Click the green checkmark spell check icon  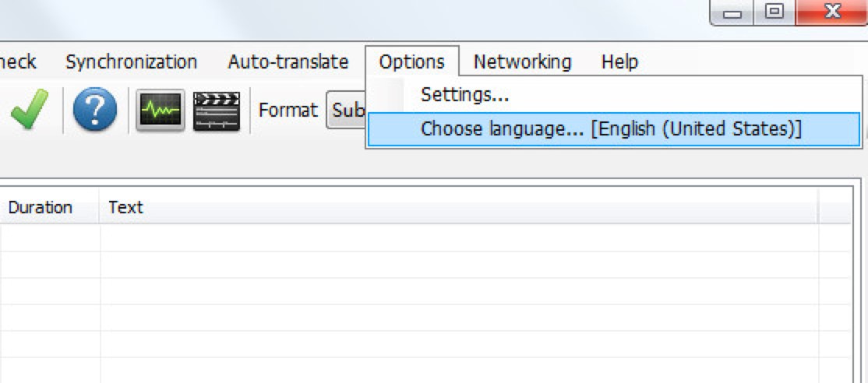coord(29,111)
